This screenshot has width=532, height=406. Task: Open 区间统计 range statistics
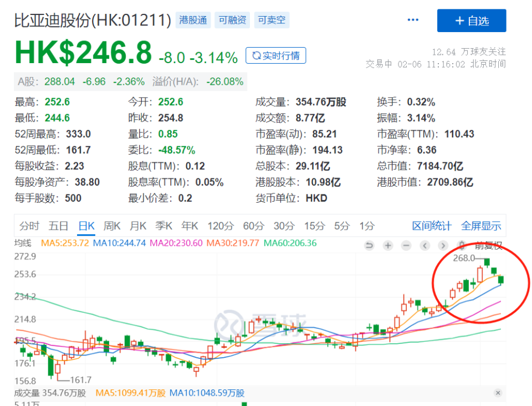[432, 226]
